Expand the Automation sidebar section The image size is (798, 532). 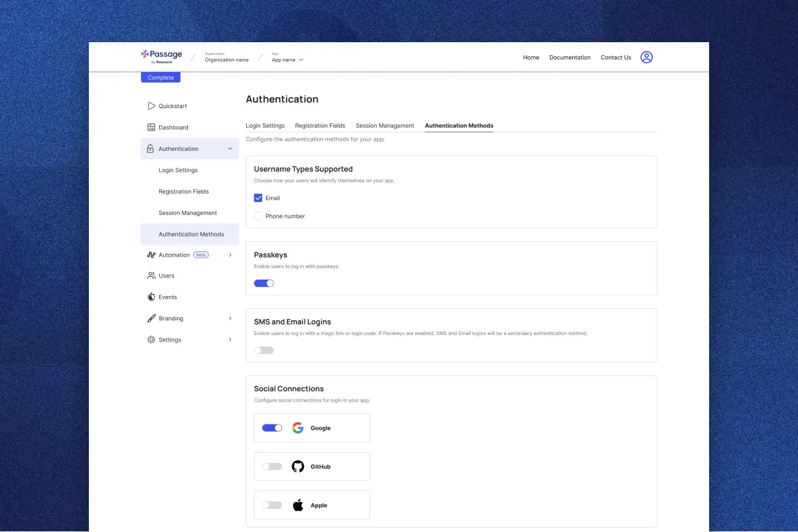230,254
